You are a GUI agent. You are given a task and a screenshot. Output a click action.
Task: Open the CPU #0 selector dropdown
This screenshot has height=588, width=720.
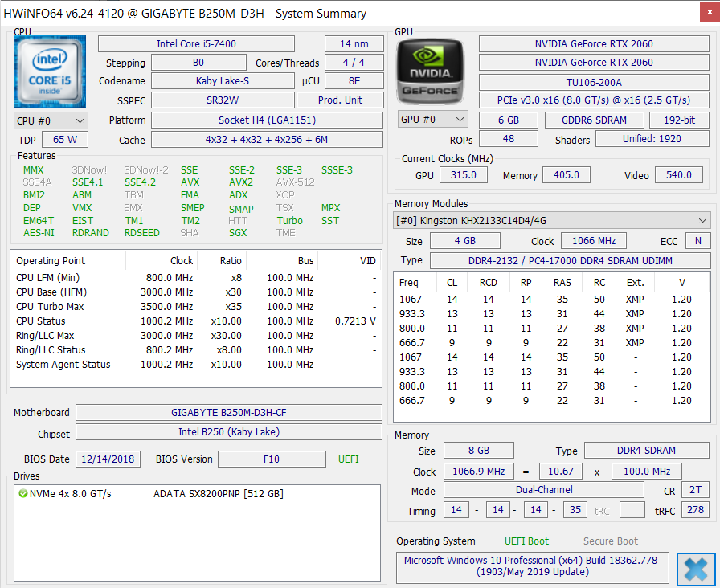pos(51,120)
